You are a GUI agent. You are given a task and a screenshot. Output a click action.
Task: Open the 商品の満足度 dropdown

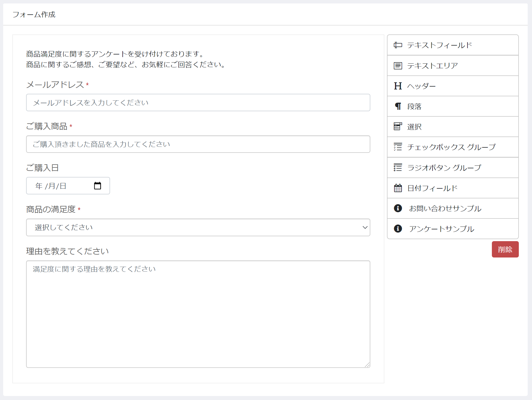pos(198,227)
